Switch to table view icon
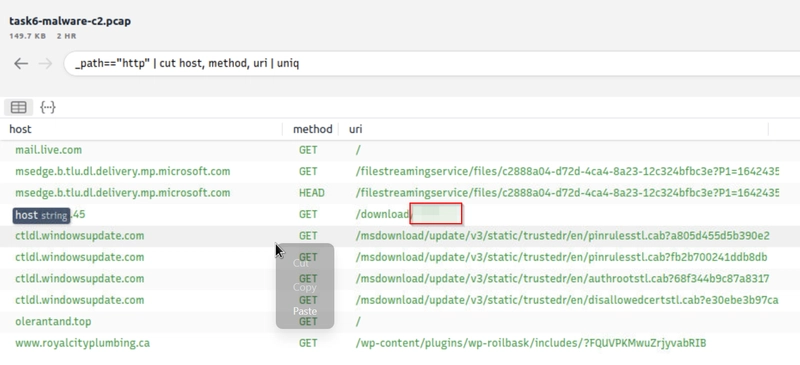The width and height of the screenshot is (800, 365). pyautogui.click(x=19, y=107)
